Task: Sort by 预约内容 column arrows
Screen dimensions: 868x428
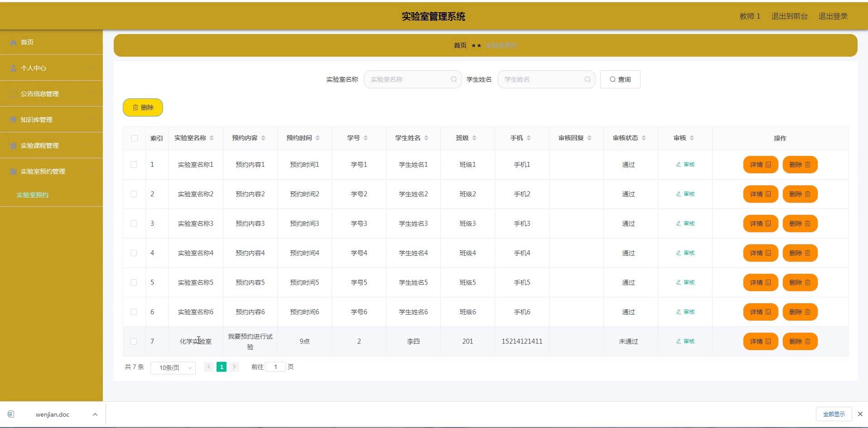Action: 263,138
